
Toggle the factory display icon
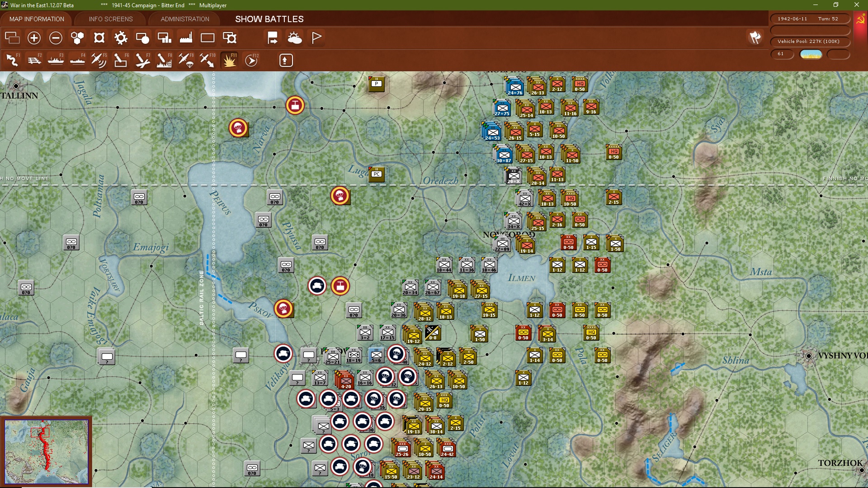tap(186, 38)
